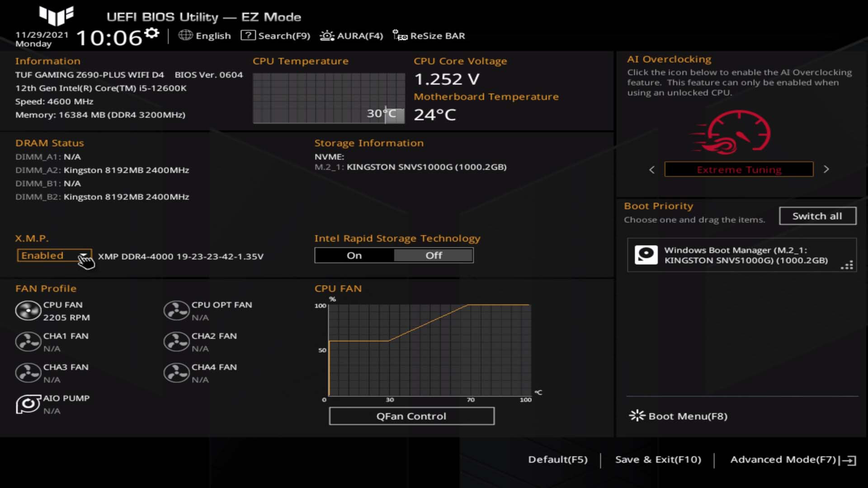
Task: Click the Boot Menu star icon
Action: point(637,416)
